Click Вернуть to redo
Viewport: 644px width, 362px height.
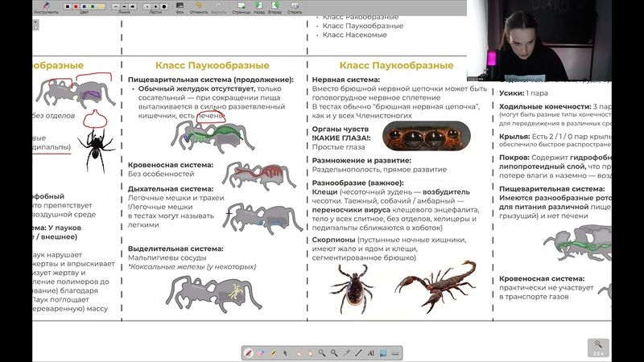tap(218, 7)
